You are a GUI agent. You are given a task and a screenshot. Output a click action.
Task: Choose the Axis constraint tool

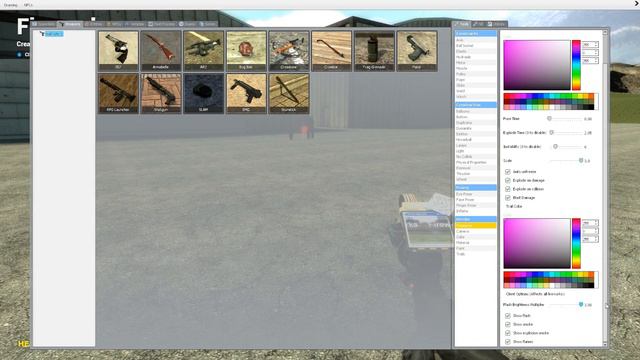point(476,40)
